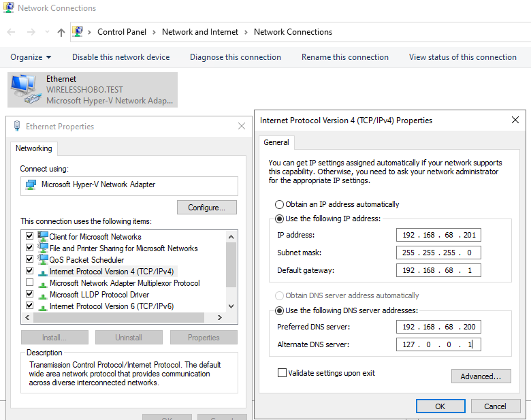Click the Hyper-V Network Adapter icon in Connect using
Screen dimensions: 531x420
31,184
